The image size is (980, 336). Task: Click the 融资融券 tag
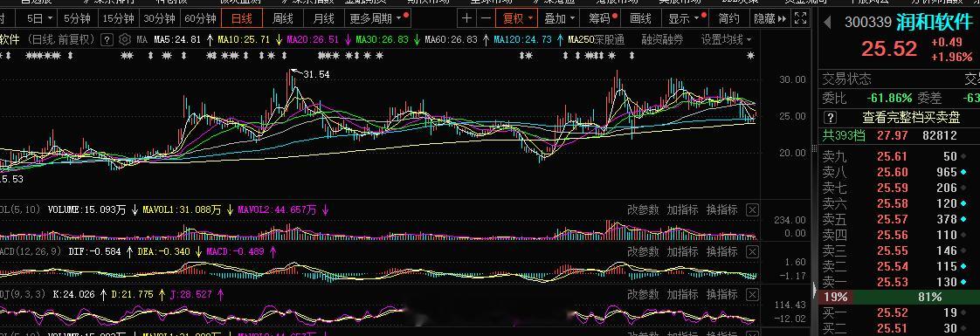[662, 40]
